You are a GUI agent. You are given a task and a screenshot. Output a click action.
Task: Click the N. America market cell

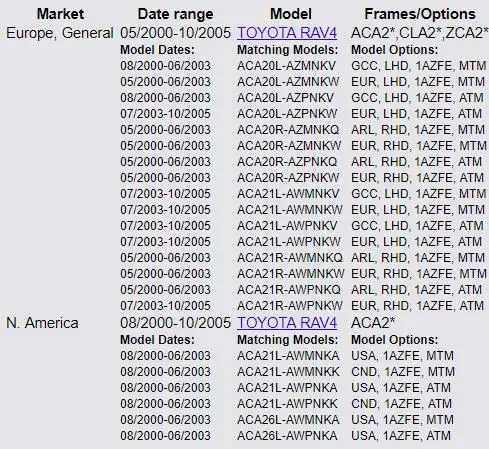pos(42,323)
